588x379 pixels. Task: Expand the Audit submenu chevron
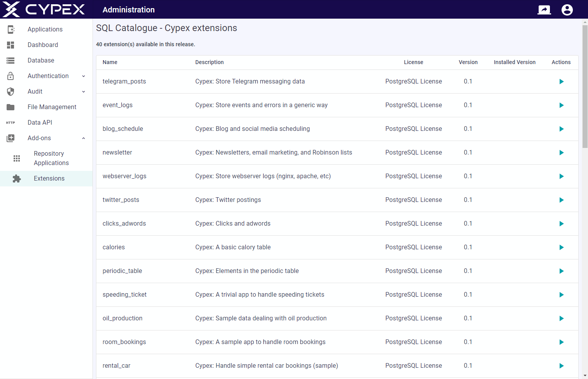pos(84,92)
